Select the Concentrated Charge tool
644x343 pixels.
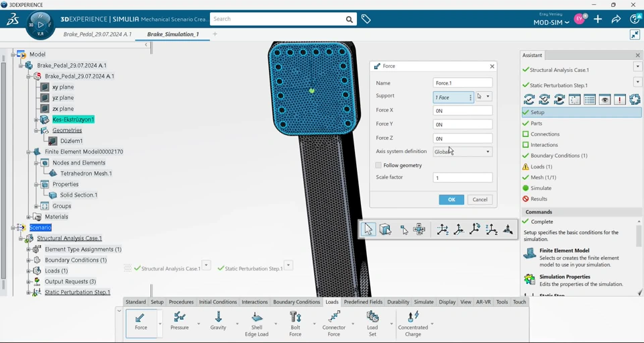tap(413, 324)
